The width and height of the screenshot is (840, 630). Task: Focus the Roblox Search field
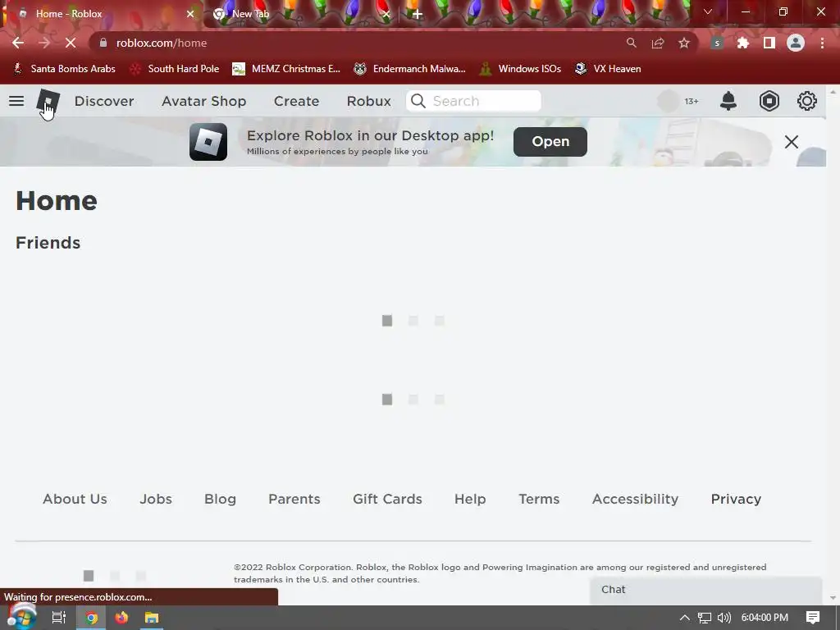click(x=473, y=101)
